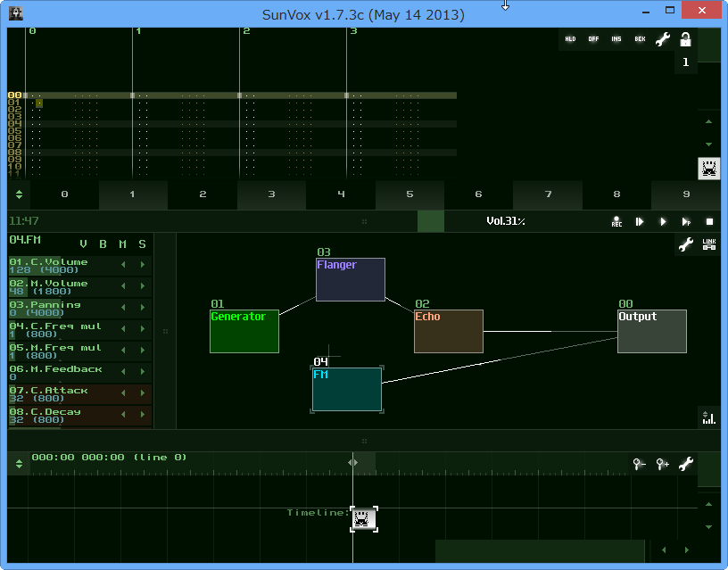This screenshot has width=728, height=570.
Task: Click timeline scroll left arrow
Action: (x=664, y=550)
